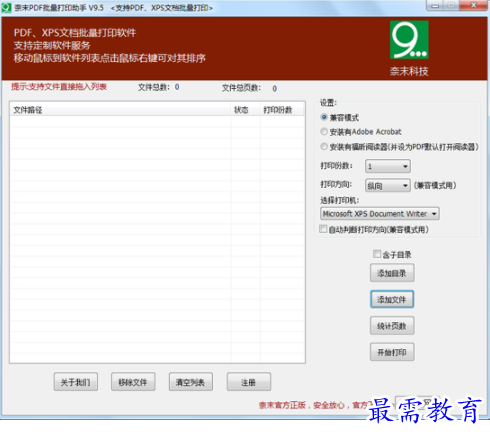Click the app icon in the title bar
Screen dimensions: 490x442
[6, 7]
